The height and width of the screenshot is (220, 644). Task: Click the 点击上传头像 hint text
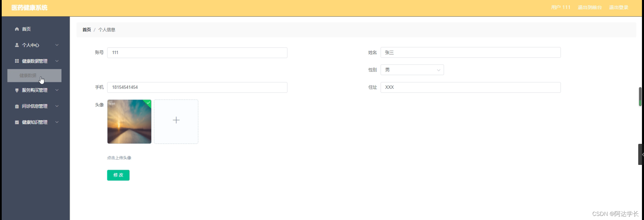(119, 158)
